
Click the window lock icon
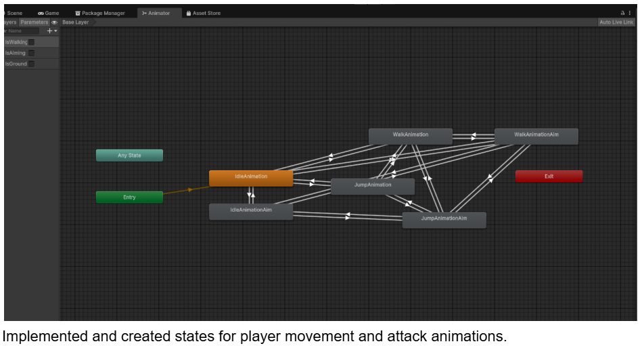622,13
